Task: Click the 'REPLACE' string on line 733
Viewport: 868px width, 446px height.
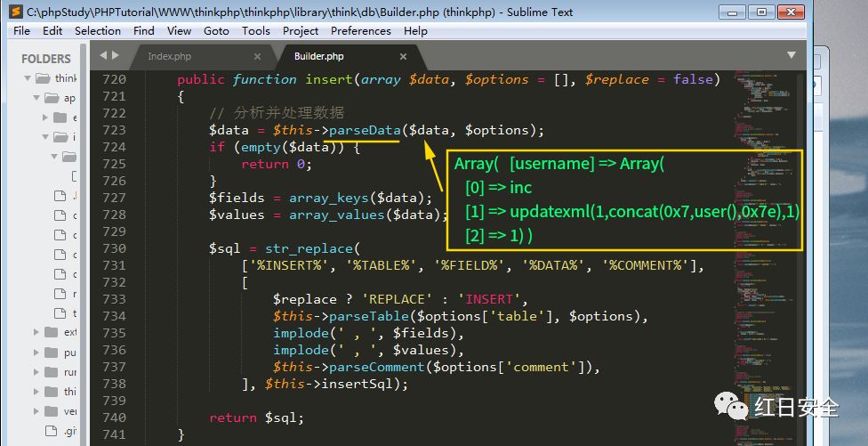Action: pos(397,299)
